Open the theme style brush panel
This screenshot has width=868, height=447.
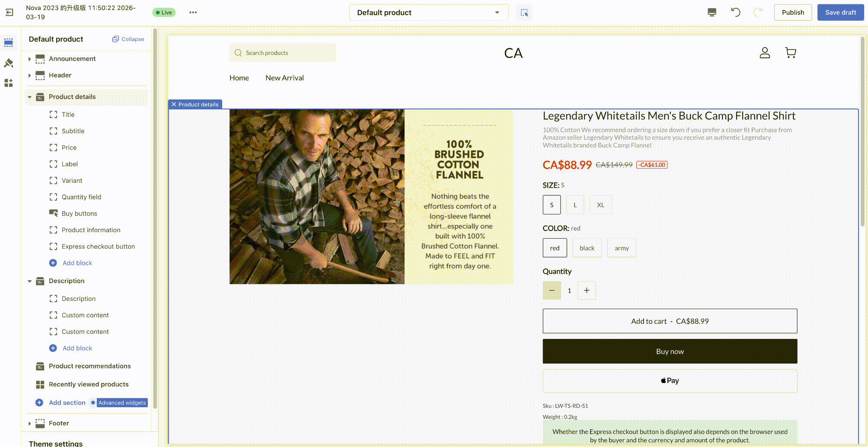click(9, 63)
